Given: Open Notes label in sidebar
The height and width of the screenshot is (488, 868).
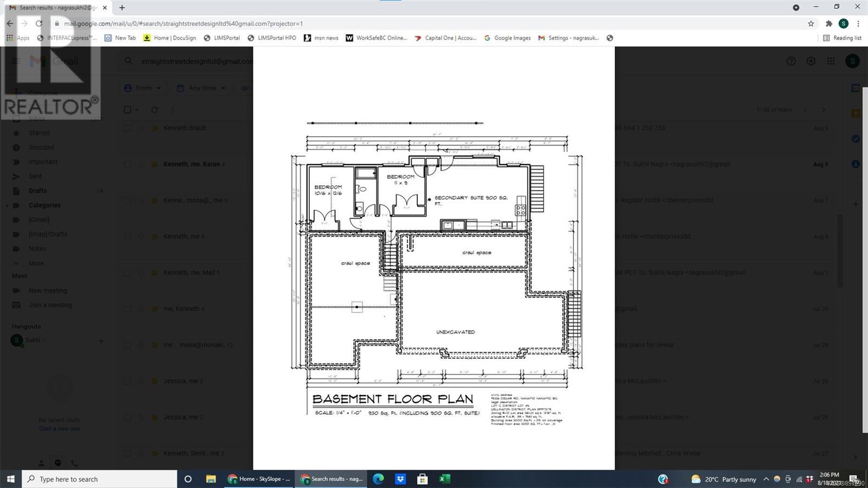Looking at the screenshot, I should (x=37, y=249).
